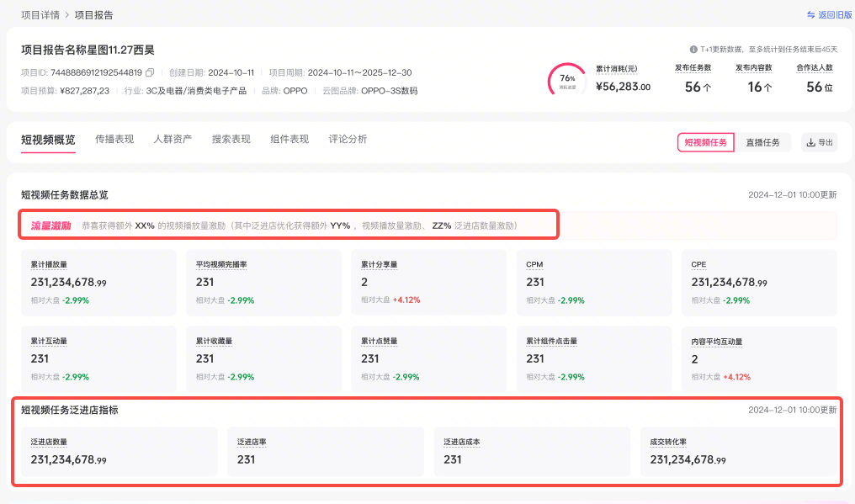This screenshot has width=855, height=504.
Task: Click the 短视频任务泛进店指标 section heading
Action: point(69,410)
